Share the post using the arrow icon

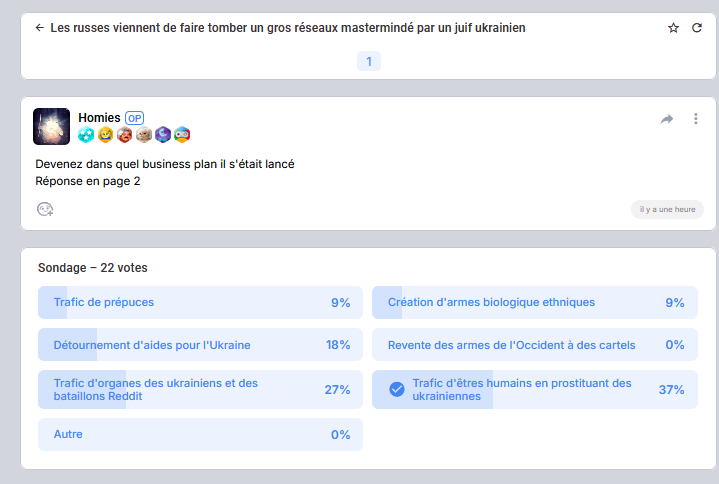coord(667,119)
